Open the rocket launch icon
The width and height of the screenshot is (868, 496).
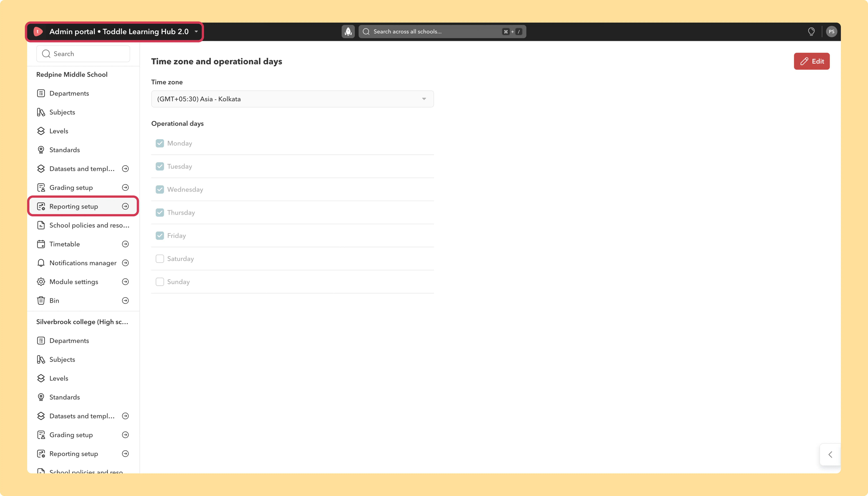pyautogui.click(x=348, y=32)
